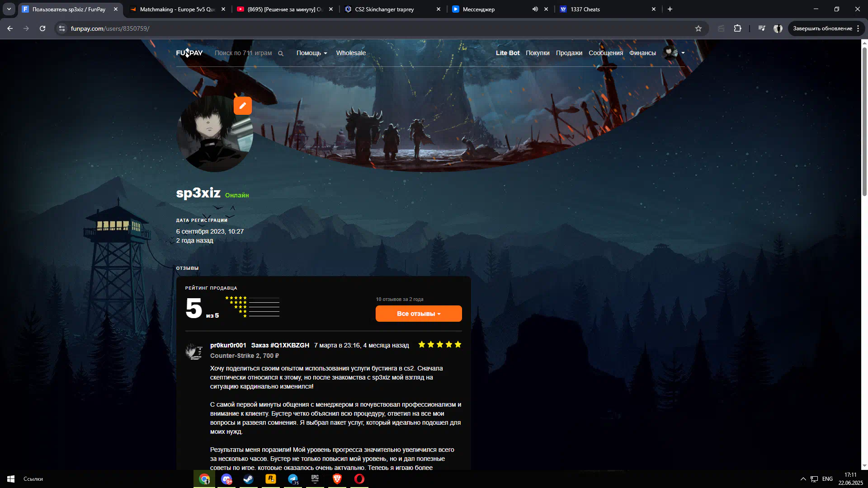868x488 pixels.
Task: Click the browser back arrow
Action: pos(10,28)
